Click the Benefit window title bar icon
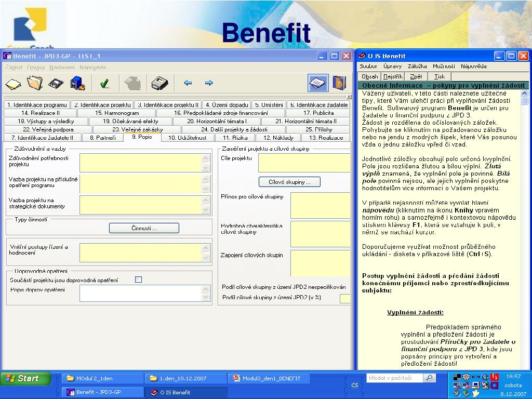 [x=7, y=56]
